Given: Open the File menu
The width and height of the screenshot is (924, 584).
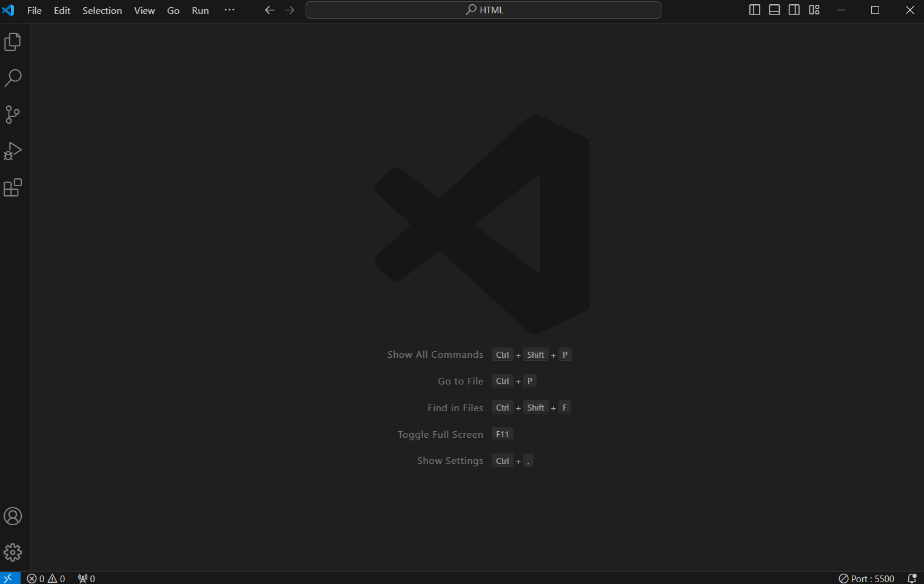Looking at the screenshot, I should (x=35, y=10).
